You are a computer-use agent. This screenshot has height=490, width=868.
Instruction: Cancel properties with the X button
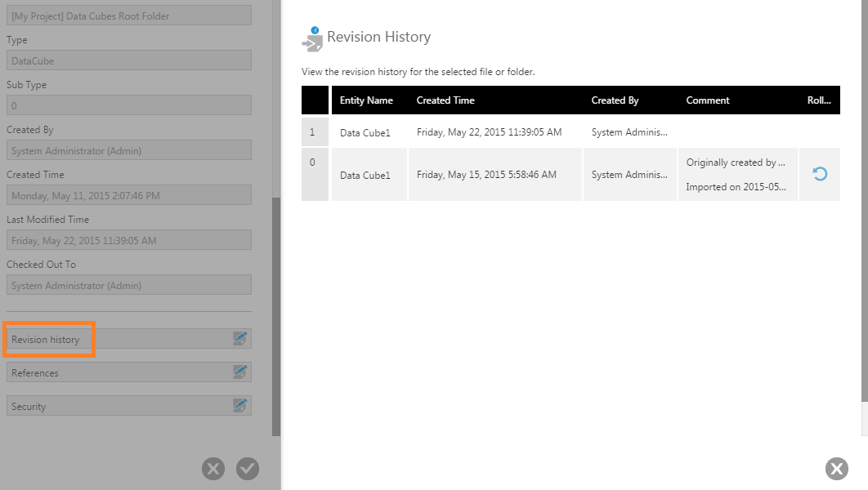[213, 469]
